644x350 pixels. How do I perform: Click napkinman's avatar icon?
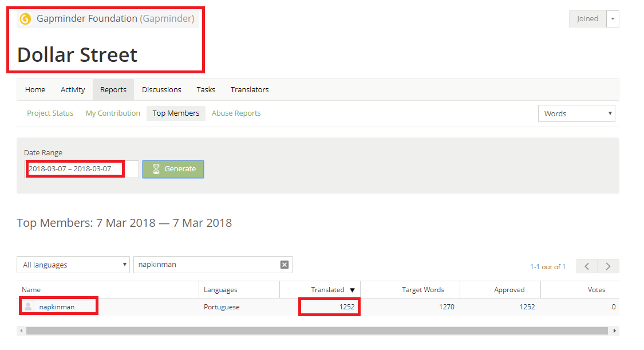point(28,306)
